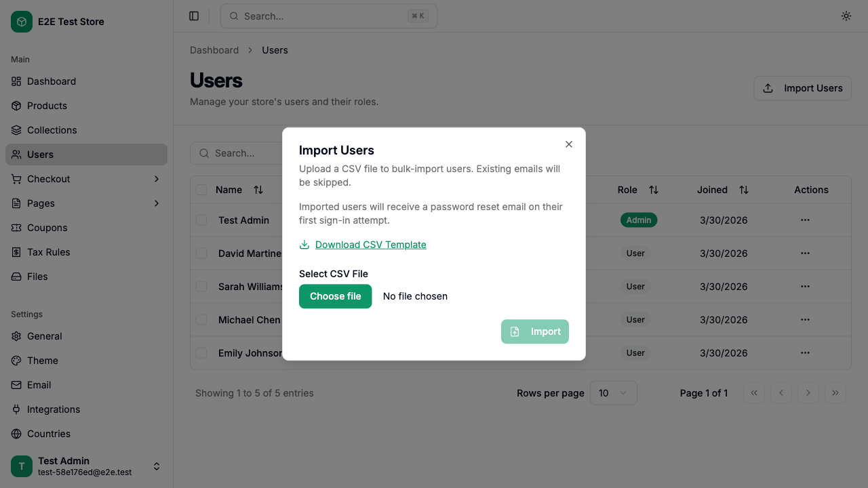The height and width of the screenshot is (488, 868).
Task: Check the Sarah Williams row checkbox
Action: point(201,287)
